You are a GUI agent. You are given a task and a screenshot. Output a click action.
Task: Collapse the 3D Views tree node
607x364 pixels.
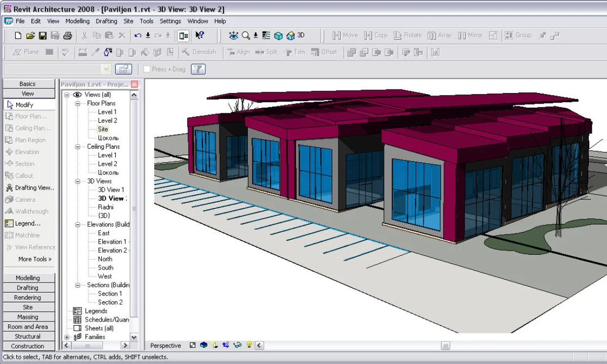point(77,181)
